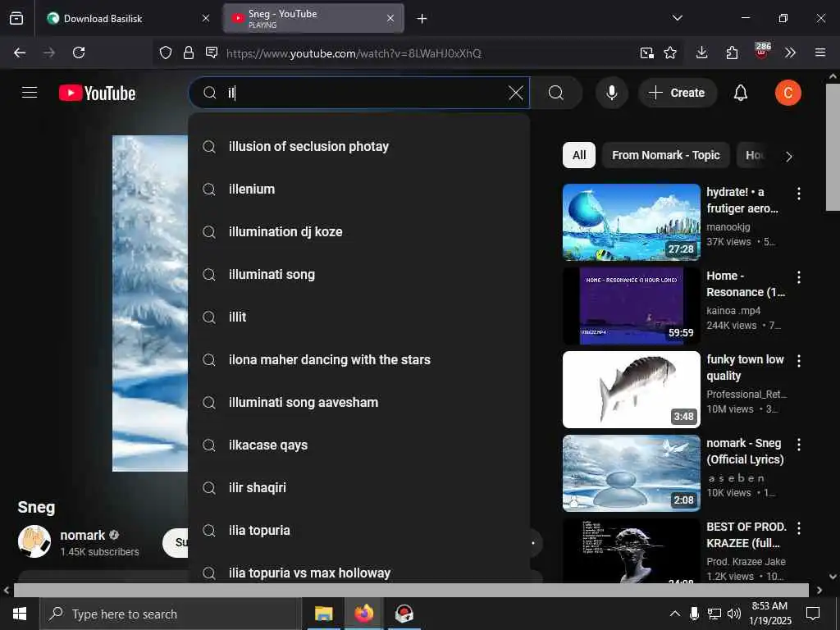Image resolution: width=840 pixels, height=630 pixels.
Task: Start voice search with microphone
Action: pos(611,93)
